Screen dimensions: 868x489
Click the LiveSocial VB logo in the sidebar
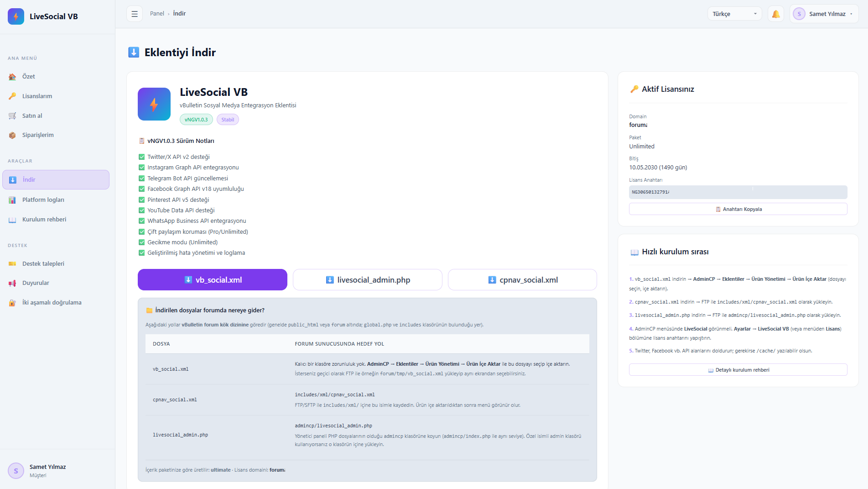pyautogui.click(x=16, y=16)
